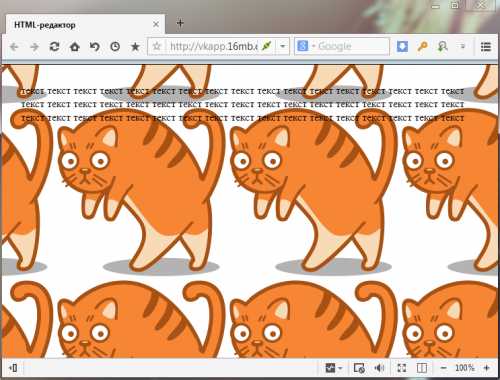
Task: Switch to full screen mode icon
Action: pyautogui.click(x=402, y=368)
